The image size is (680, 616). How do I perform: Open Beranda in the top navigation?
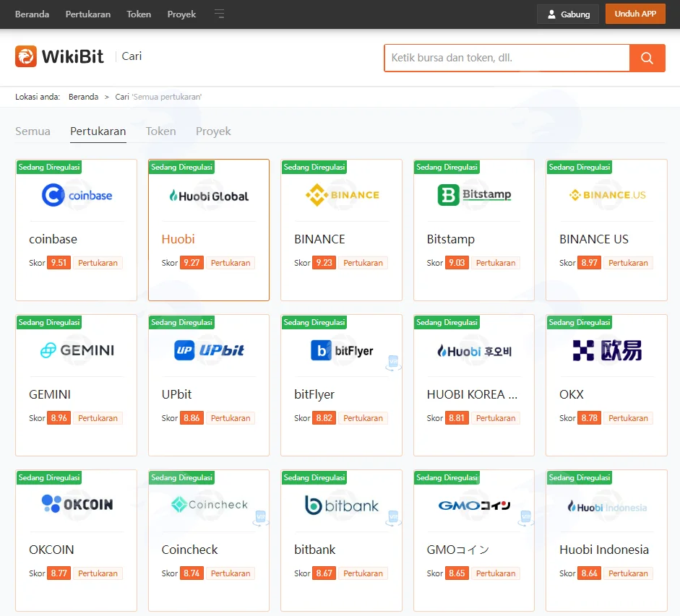click(32, 14)
